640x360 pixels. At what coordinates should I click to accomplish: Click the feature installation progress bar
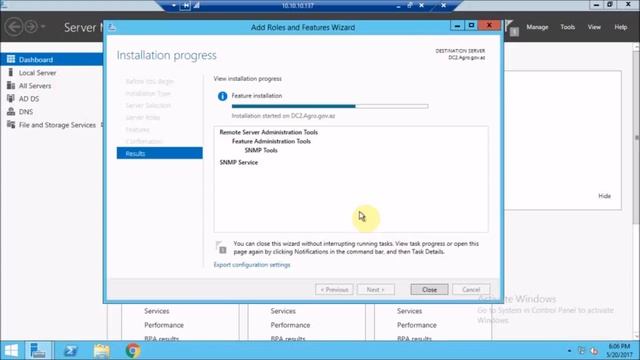[330, 106]
